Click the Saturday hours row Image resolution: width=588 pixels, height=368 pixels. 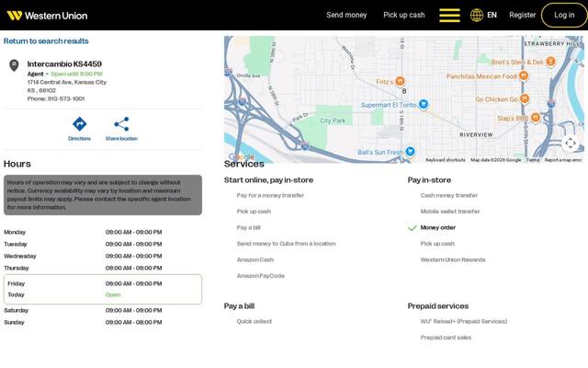(x=102, y=311)
